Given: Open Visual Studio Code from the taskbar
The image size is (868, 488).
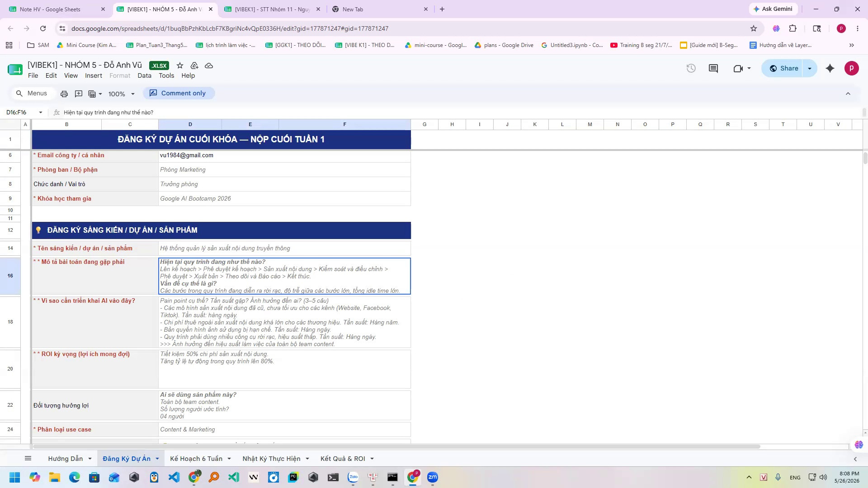Looking at the screenshot, I should [174, 477].
